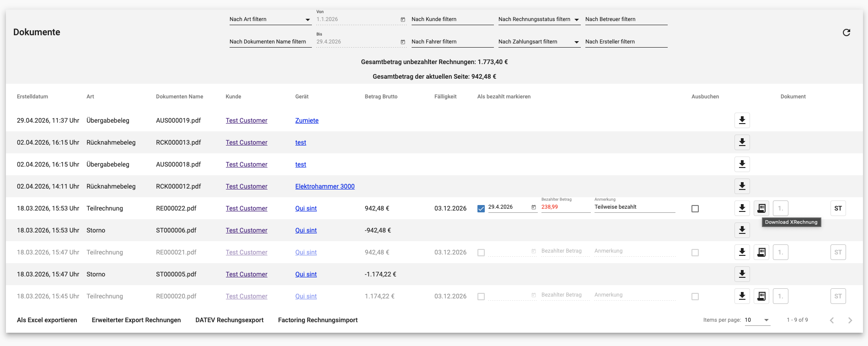Viewport: 868px width, 346px height.
Task: Select amount -1.174,22 € cell
Action: click(380, 274)
